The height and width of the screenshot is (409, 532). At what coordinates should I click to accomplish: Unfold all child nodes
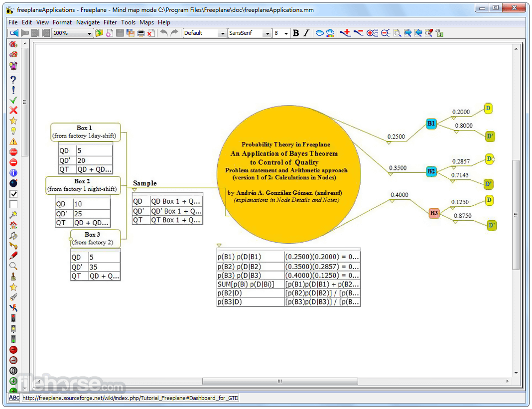tap(372, 33)
